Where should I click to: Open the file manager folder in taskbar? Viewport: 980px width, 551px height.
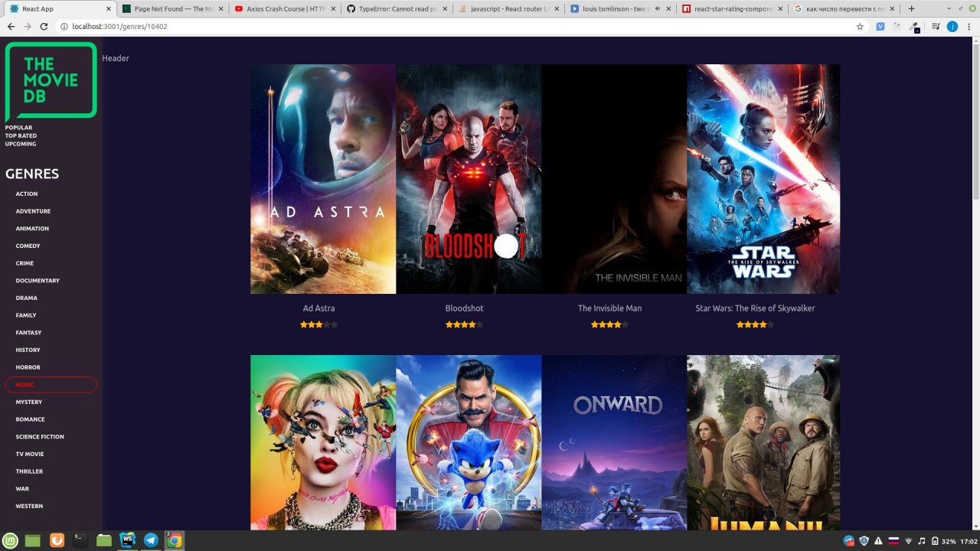pos(104,540)
